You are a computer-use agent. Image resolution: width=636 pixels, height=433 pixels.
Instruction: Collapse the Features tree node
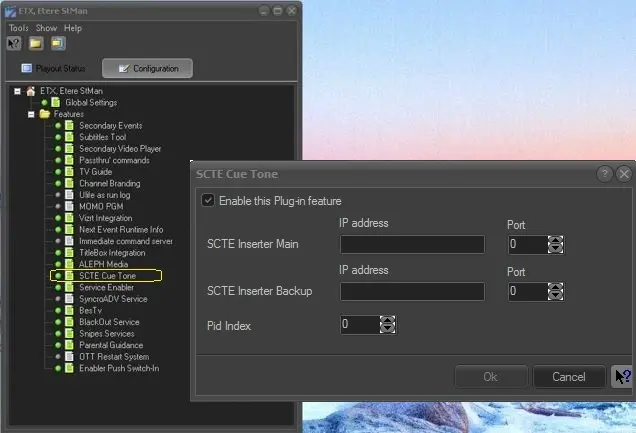click(x=31, y=114)
